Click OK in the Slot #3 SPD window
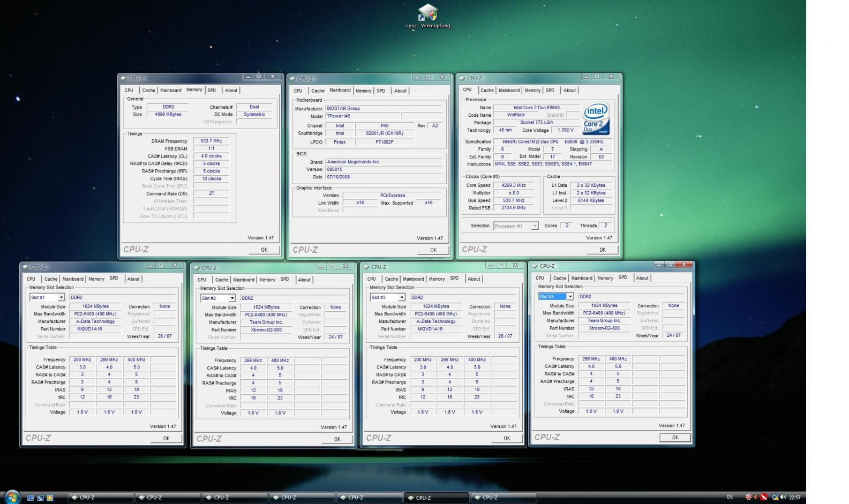Viewport: 849px width, 504px height. (x=507, y=438)
